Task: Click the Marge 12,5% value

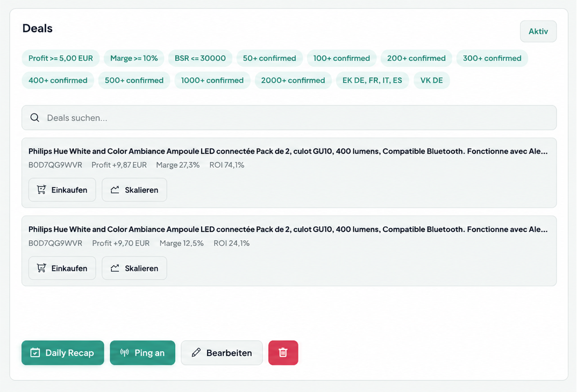Action: coord(181,243)
